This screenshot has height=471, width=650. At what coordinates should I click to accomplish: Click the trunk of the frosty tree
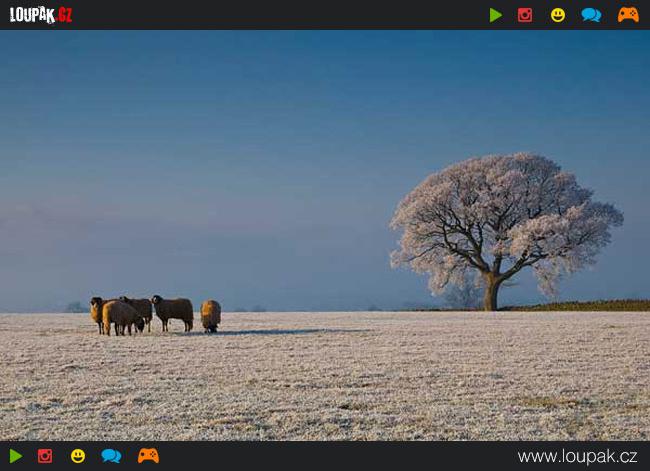[x=491, y=293]
